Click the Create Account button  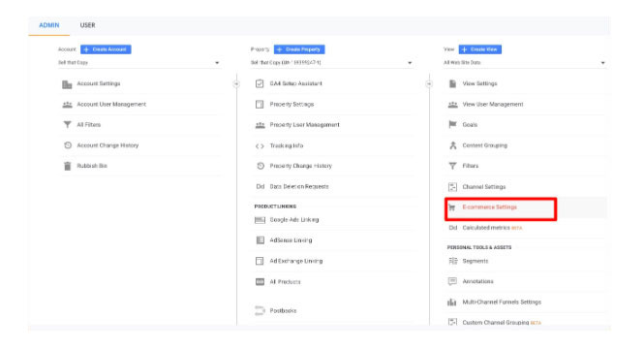[106, 49]
